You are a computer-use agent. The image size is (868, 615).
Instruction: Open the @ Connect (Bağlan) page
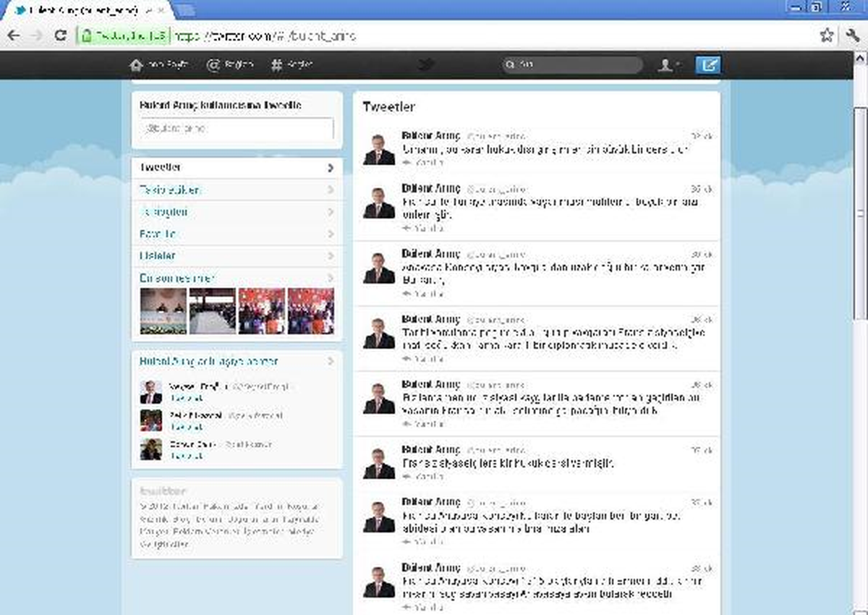230,65
